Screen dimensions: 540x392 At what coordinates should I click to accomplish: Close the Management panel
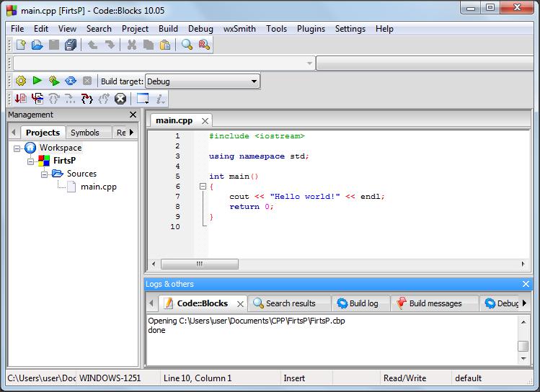pos(133,115)
